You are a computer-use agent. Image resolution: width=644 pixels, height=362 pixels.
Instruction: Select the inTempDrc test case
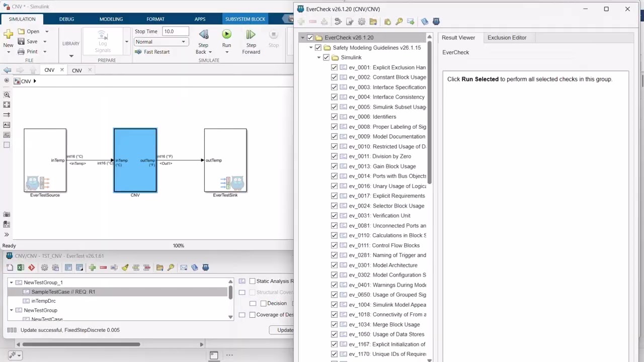point(43,301)
